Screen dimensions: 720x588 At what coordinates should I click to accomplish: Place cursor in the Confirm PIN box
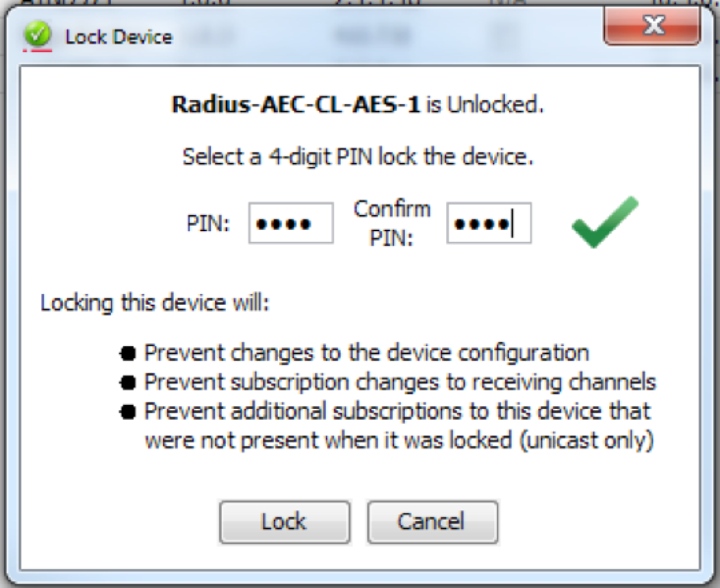click(488, 223)
